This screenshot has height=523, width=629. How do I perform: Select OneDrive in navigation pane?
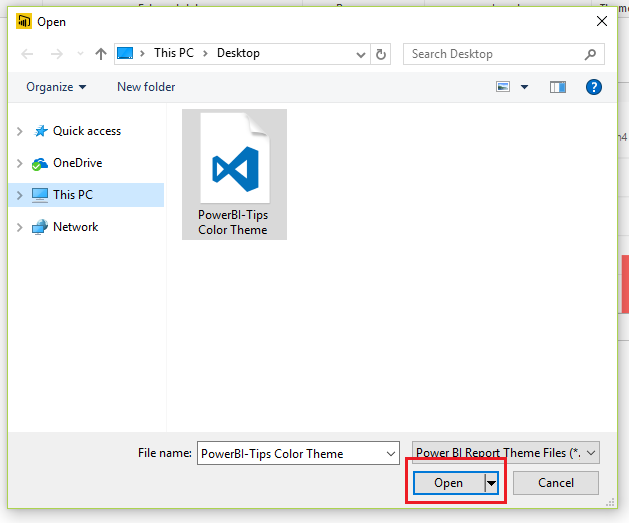click(x=77, y=163)
